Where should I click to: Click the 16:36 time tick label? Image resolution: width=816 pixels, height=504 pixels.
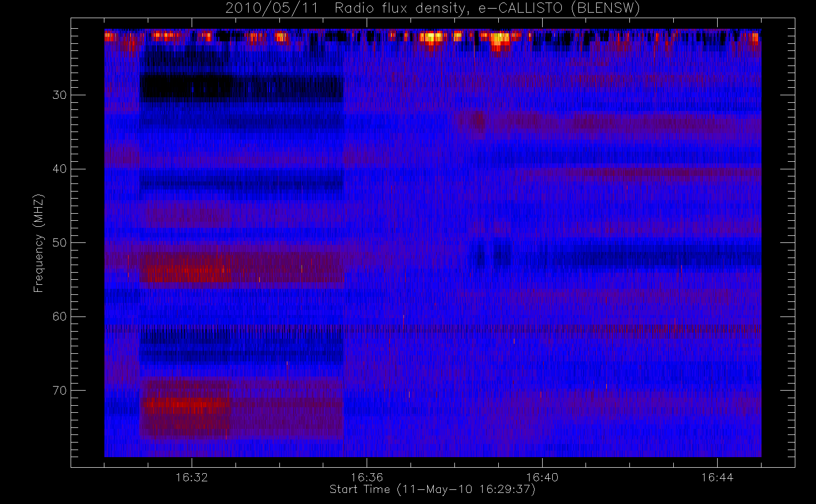(367, 477)
